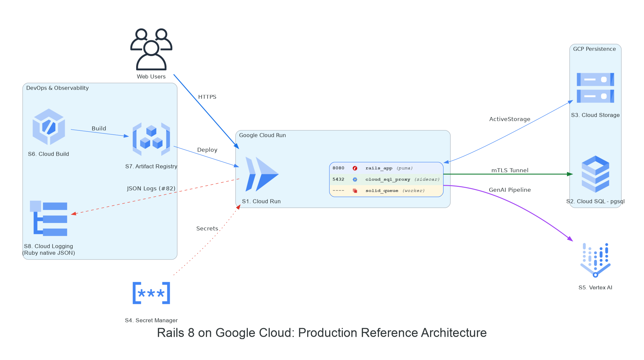
Task: Select the Cloud Logging icon
Action: point(48,218)
